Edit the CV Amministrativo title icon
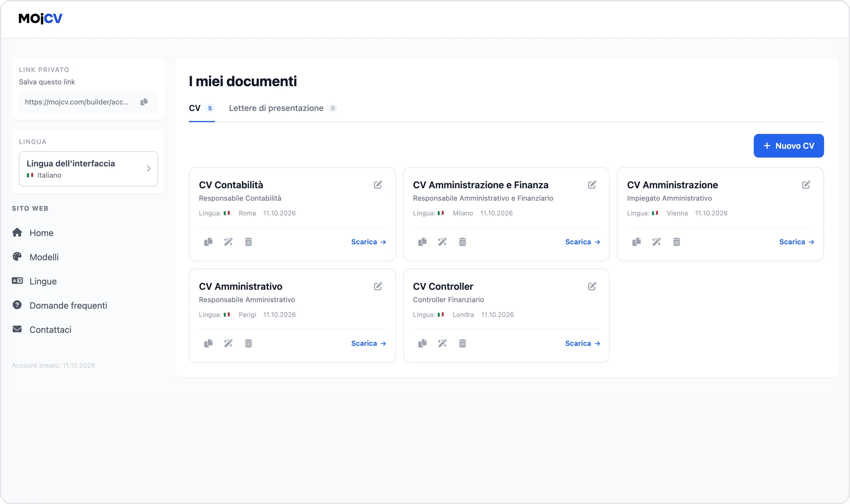850x504 pixels. click(378, 286)
